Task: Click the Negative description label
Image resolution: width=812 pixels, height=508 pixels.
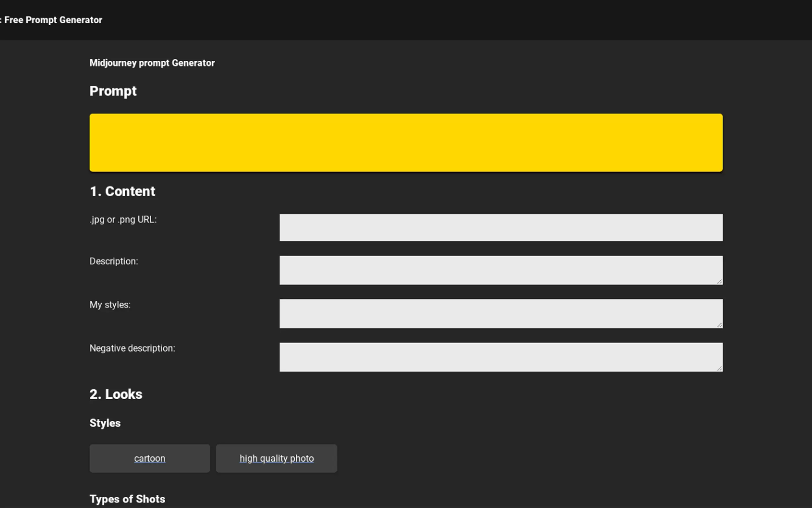Action: pyautogui.click(x=132, y=348)
